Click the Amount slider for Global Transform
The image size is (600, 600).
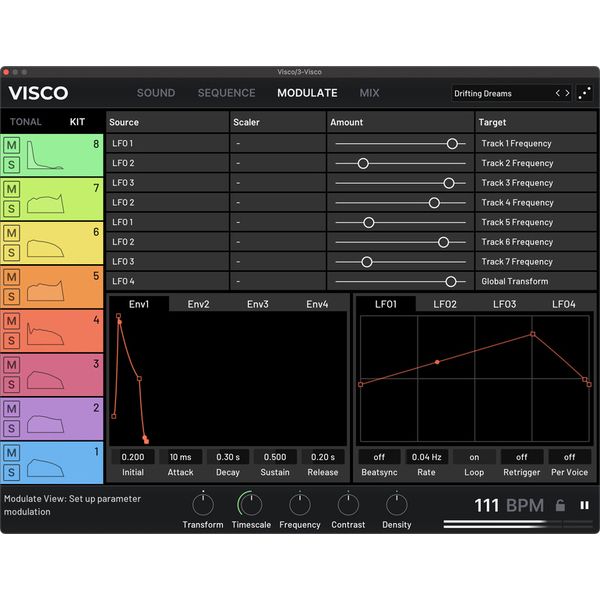pyautogui.click(x=400, y=282)
